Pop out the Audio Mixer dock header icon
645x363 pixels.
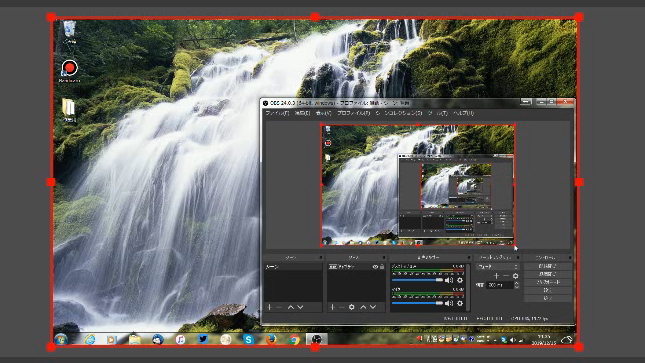(469, 258)
